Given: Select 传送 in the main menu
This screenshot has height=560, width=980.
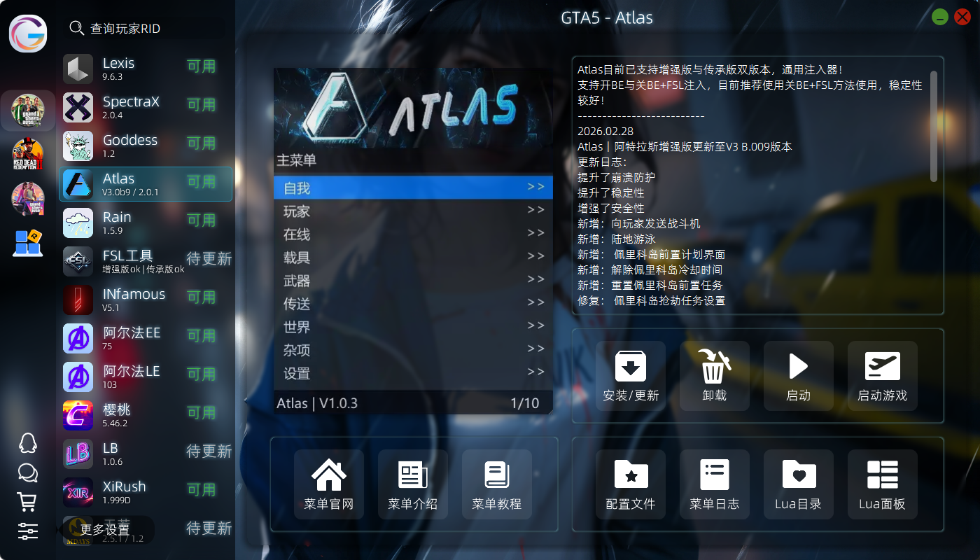Looking at the screenshot, I should pos(297,304).
